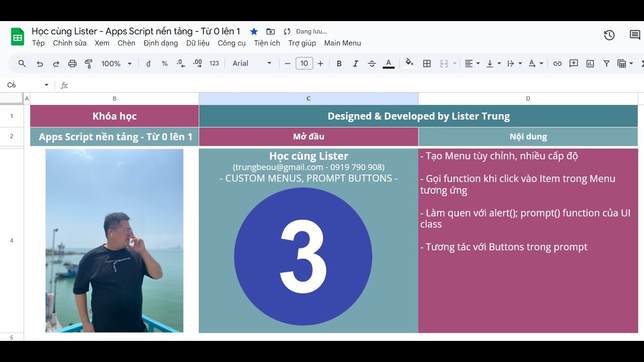Screen dimensions: 644x362
Task: Increase font size with plus button
Action: [320, 63]
